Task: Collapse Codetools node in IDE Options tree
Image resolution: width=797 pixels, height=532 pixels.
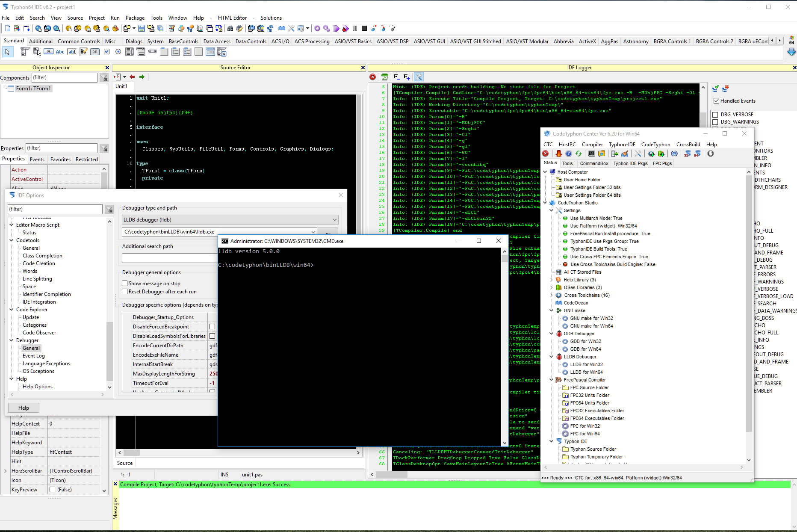Action: click(12, 240)
